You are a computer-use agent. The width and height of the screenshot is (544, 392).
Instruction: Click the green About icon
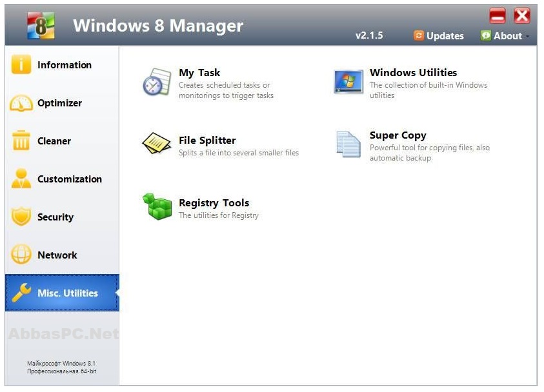pyautogui.click(x=486, y=35)
